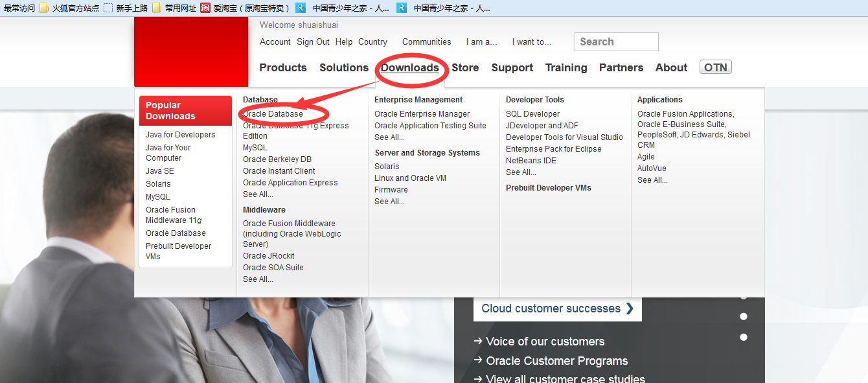
Task: Open Java for Your Computer link
Action: [168, 153]
